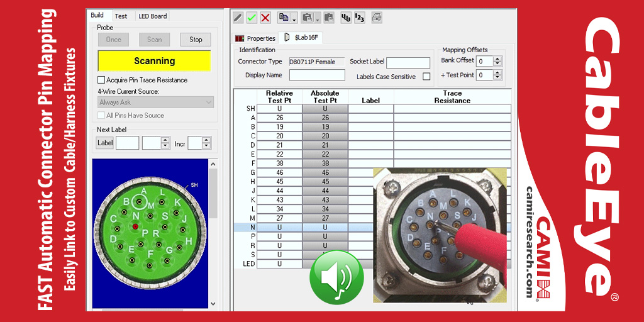Select Absolute Test Pt cell 46 in row G
644x322 pixels.
click(x=325, y=172)
